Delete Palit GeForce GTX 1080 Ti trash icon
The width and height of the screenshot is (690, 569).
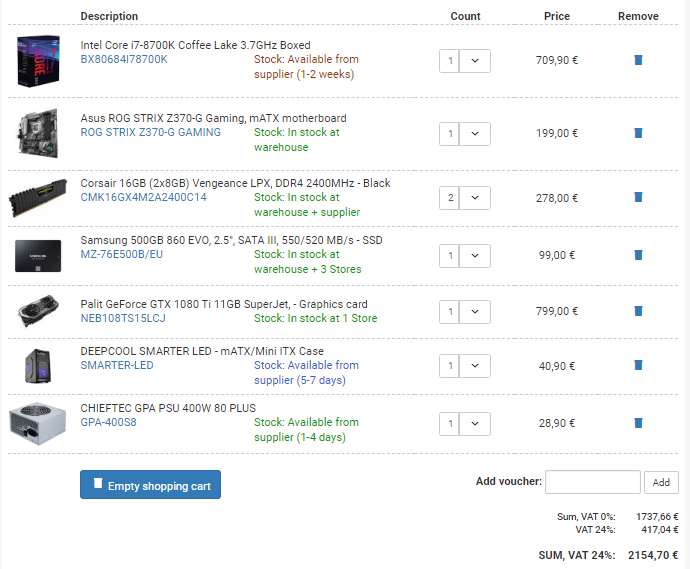(x=638, y=311)
